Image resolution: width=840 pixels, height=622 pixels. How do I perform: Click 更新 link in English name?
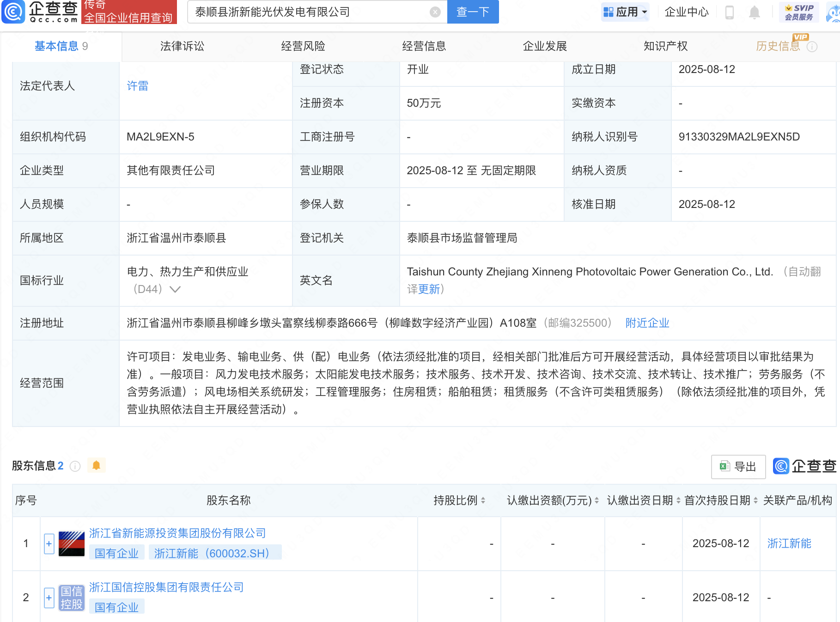coord(429,289)
